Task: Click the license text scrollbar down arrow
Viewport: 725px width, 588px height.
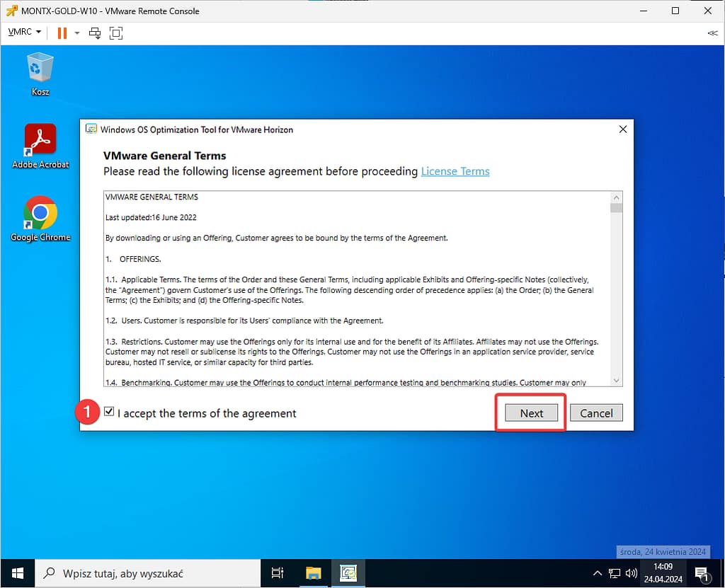Action: click(616, 380)
